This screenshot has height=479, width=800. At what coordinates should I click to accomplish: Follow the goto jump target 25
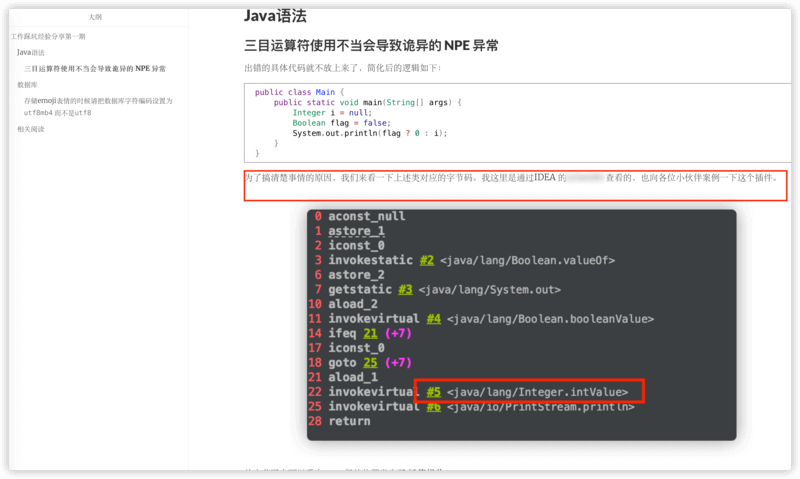click(x=372, y=363)
